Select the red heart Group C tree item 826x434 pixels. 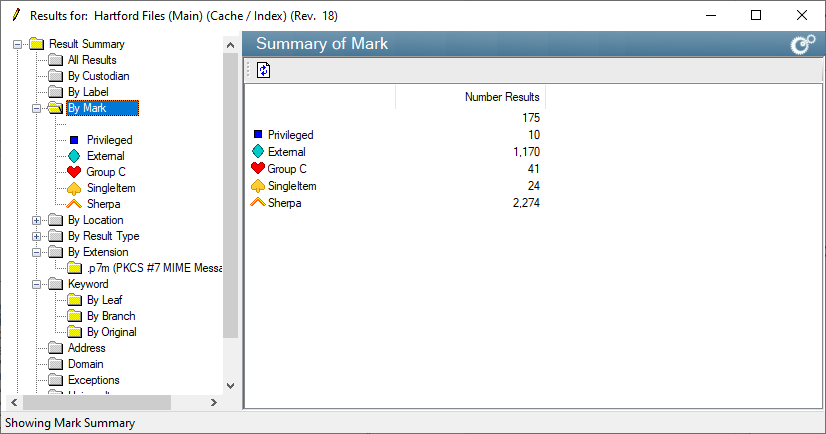coord(106,172)
